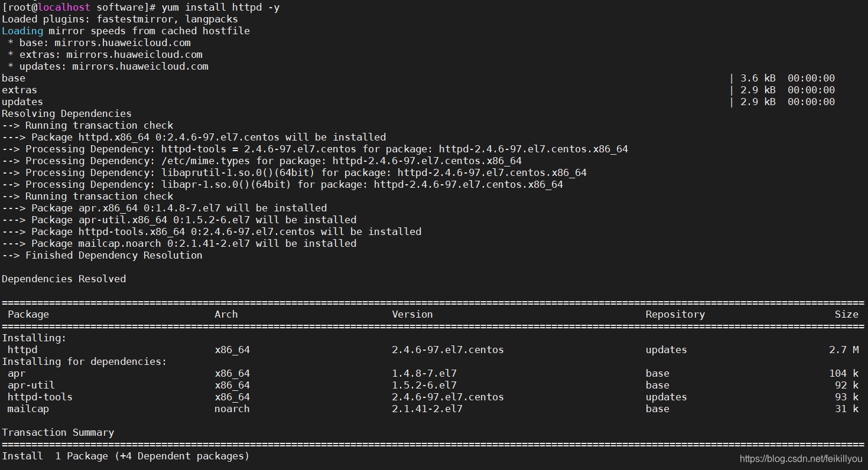Select the 'libaprutil-1.so.0()(64bit)' dependency line
The height and width of the screenshot is (470, 868).
[294, 172]
